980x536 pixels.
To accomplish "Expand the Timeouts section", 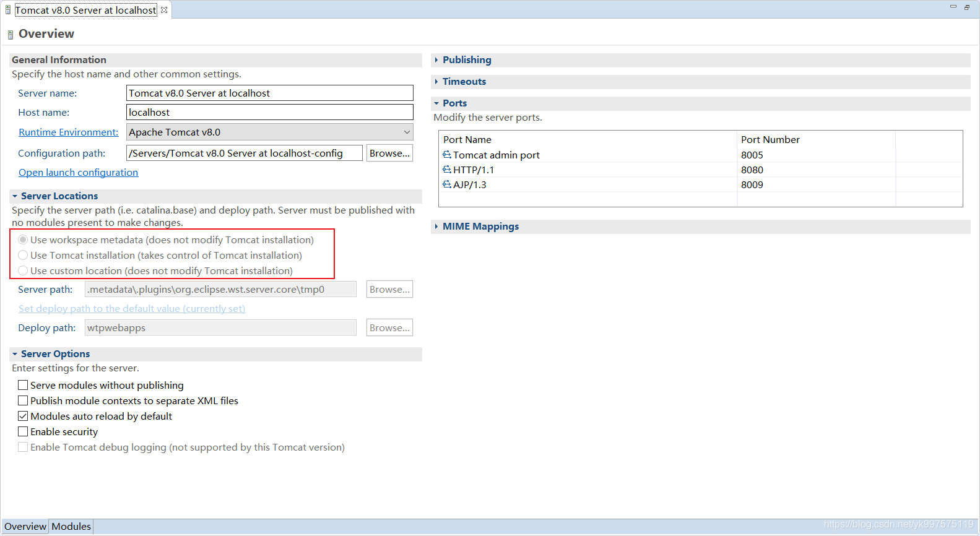I will click(436, 82).
